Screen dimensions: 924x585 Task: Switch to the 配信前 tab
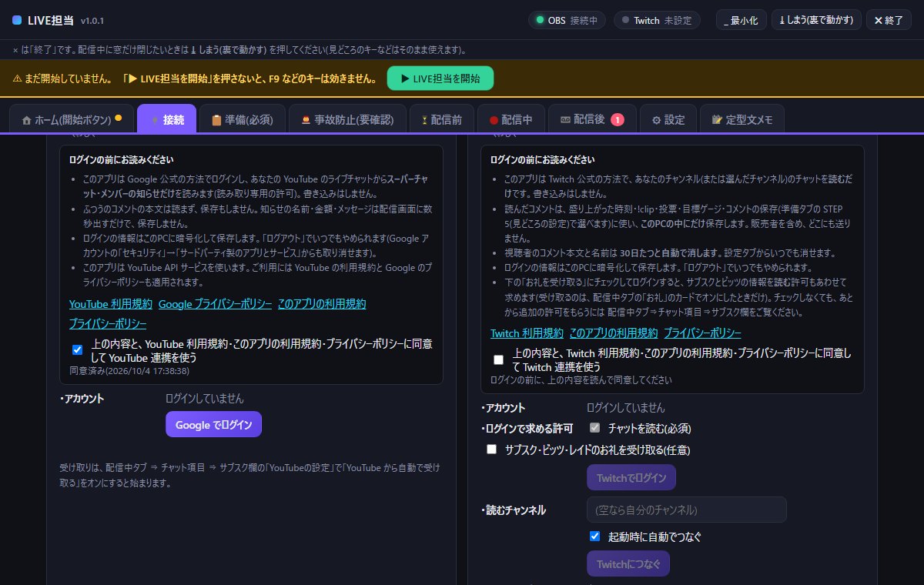pyautogui.click(x=442, y=119)
